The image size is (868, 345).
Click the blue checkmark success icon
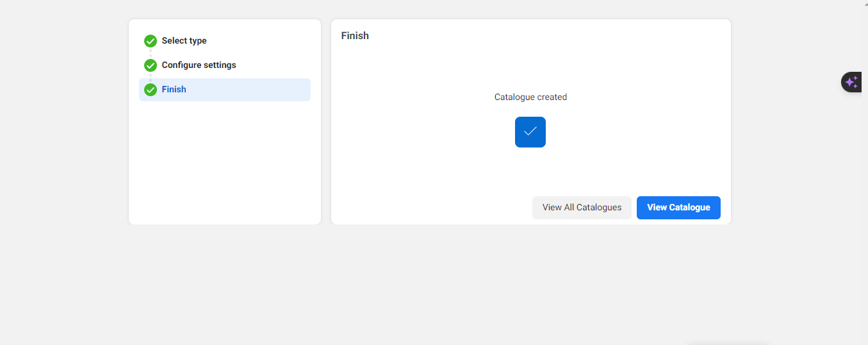tap(530, 132)
